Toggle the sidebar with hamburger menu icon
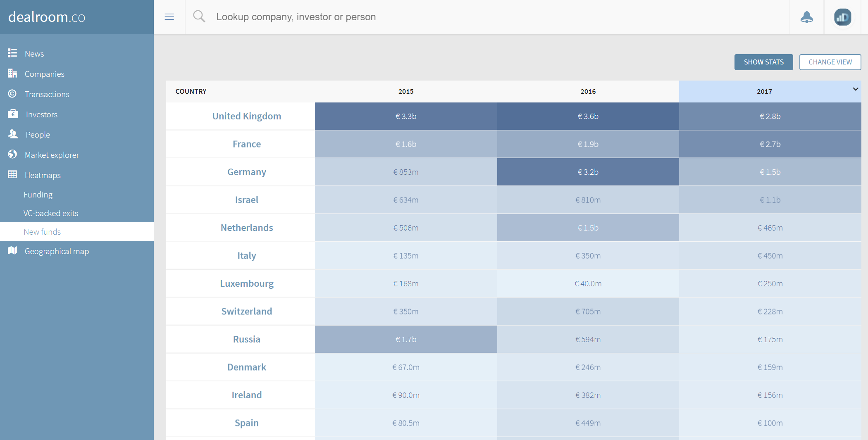Viewport: 868px width, 440px height. tap(169, 17)
